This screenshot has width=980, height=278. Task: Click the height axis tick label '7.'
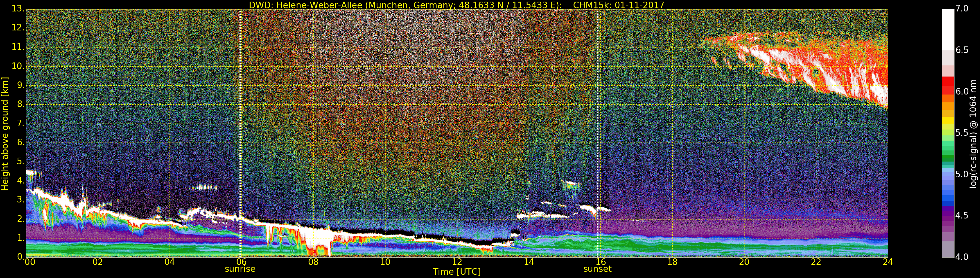point(21,123)
